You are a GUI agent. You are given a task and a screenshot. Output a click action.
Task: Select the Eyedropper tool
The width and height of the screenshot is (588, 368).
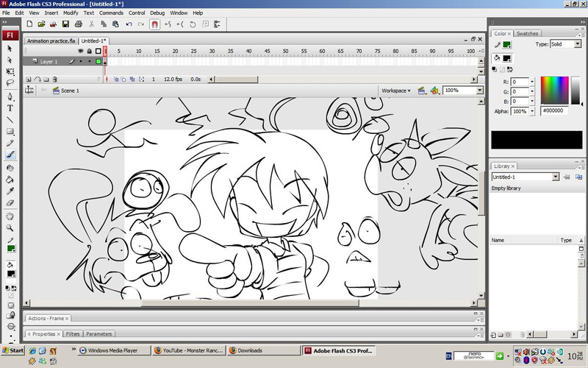pos(10,191)
